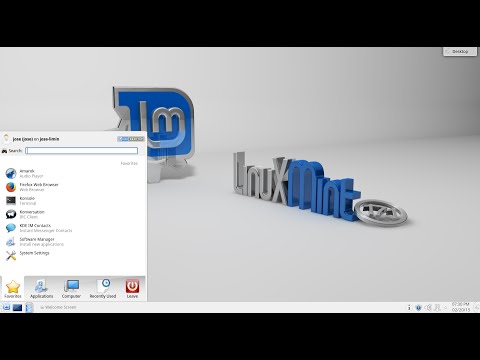480x360 pixels.
Task: Switch to the Favorites tab
Action: [x=13, y=289]
